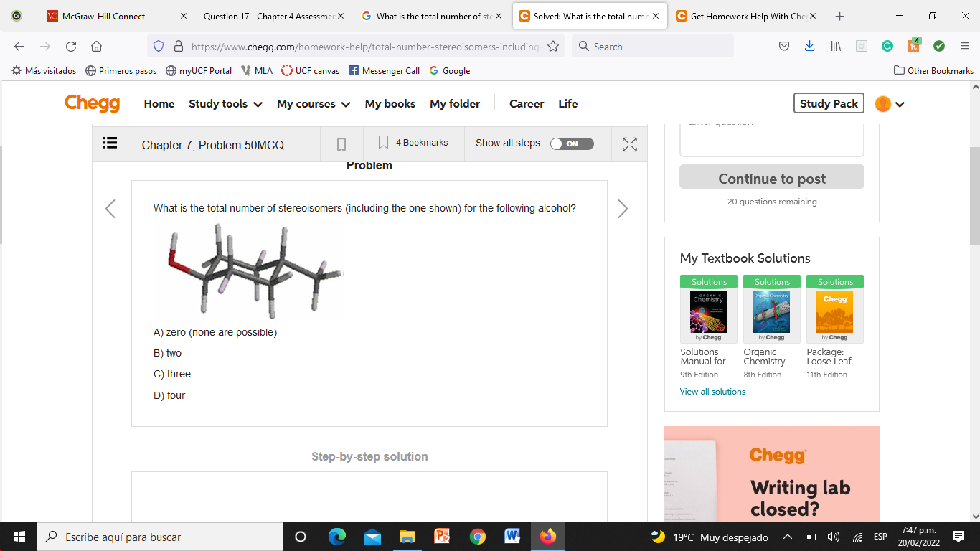This screenshot has height=551, width=980.
Task: Open the Honey extension icon
Action: [913, 45]
